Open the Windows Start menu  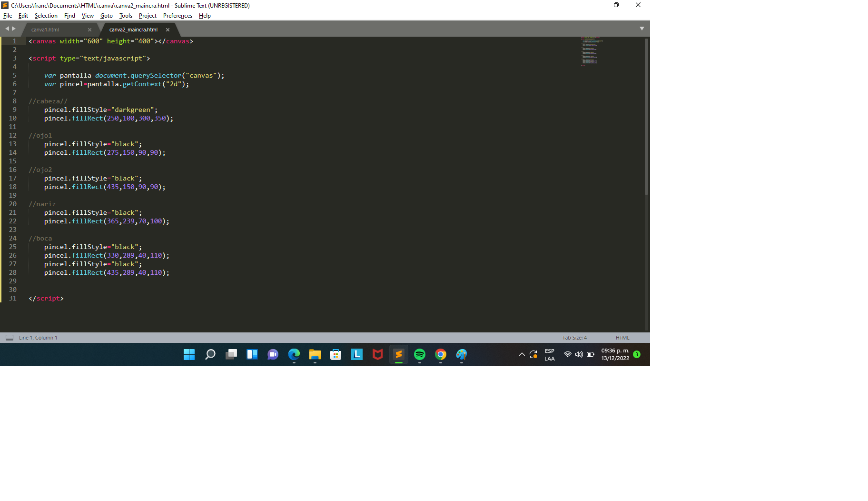[x=189, y=354]
